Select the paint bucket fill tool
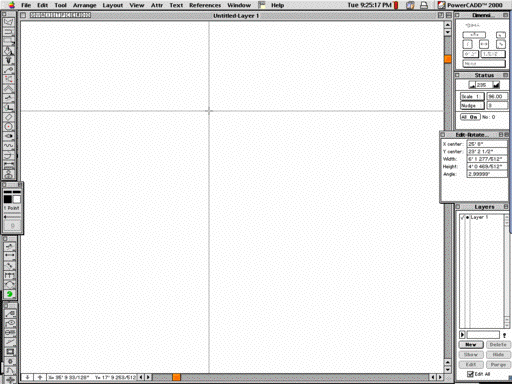 click(9, 51)
